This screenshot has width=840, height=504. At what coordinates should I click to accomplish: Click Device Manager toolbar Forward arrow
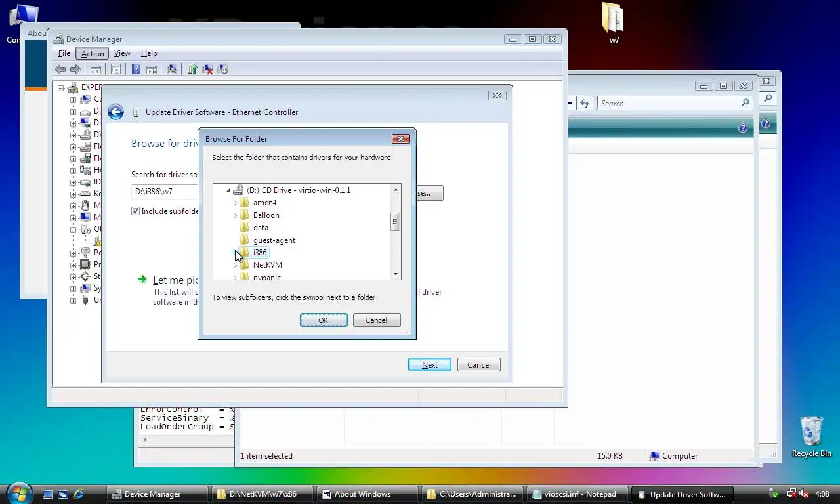[75, 69]
